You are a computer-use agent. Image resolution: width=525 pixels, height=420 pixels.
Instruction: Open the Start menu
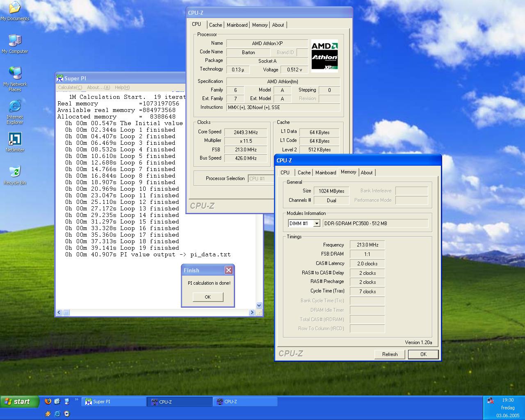point(20,402)
